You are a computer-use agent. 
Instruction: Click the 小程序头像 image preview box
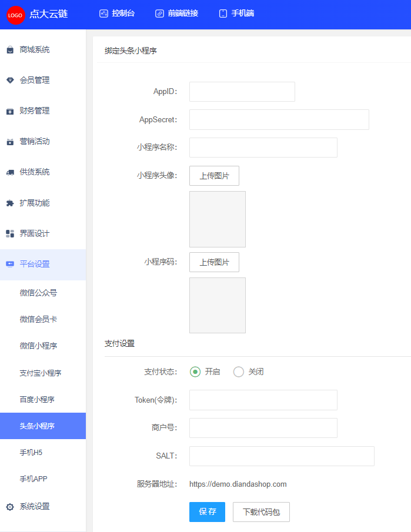[x=218, y=219]
